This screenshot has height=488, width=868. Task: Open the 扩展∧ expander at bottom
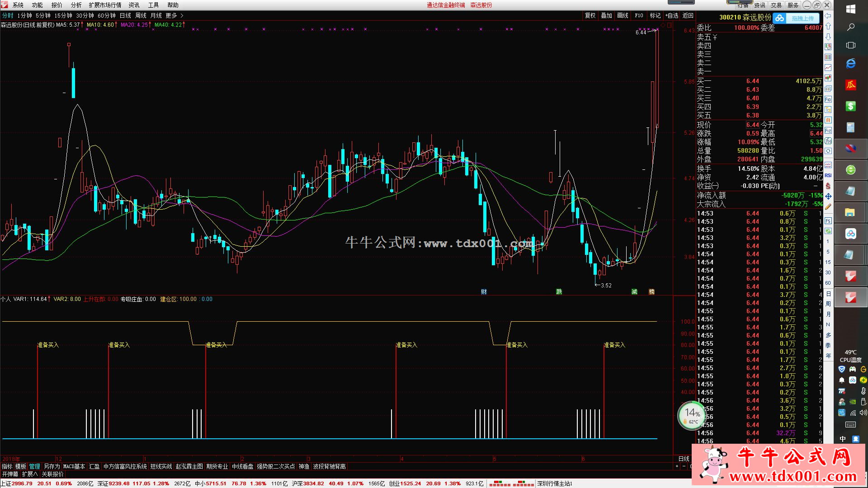pos(29,474)
